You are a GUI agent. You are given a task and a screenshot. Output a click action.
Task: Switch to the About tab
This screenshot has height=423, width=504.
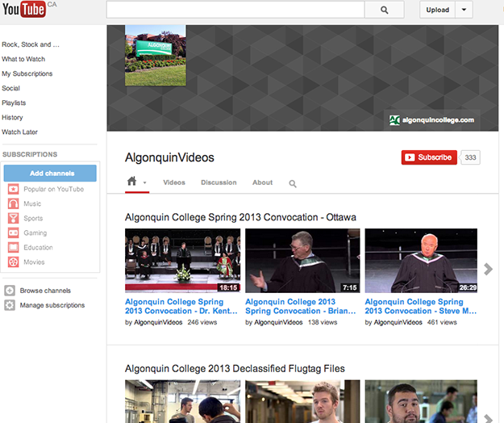coord(263,182)
